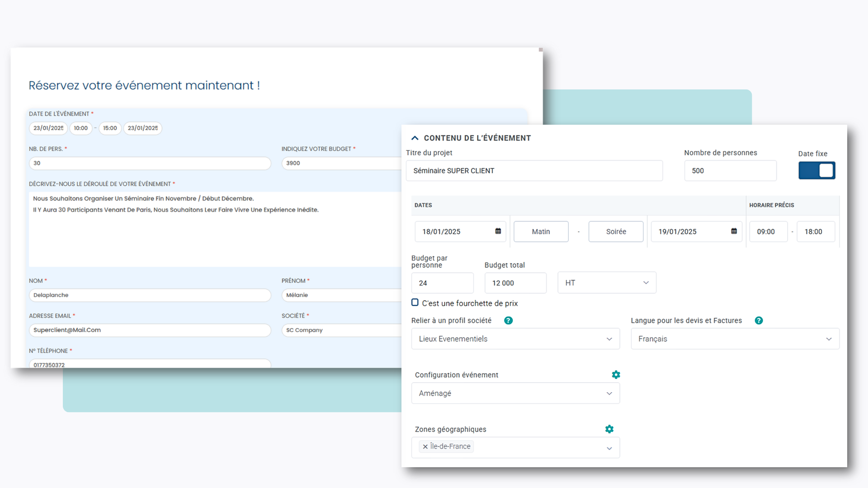Toggle the Date fixe switch
This screenshot has height=488, width=868.
pyautogui.click(x=817, y=170)
